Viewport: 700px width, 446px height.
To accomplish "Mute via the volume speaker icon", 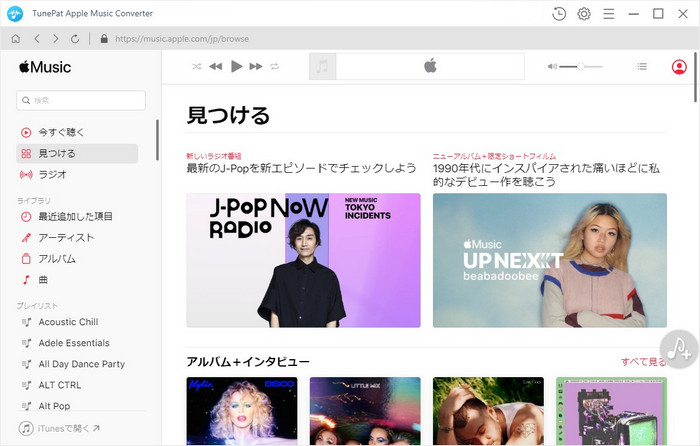I will 552,66.
